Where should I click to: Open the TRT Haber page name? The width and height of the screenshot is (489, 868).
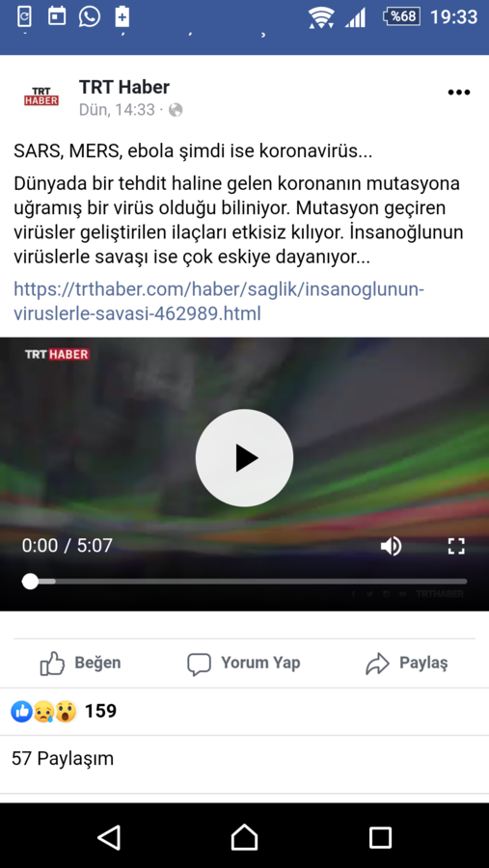coord(124,87)
